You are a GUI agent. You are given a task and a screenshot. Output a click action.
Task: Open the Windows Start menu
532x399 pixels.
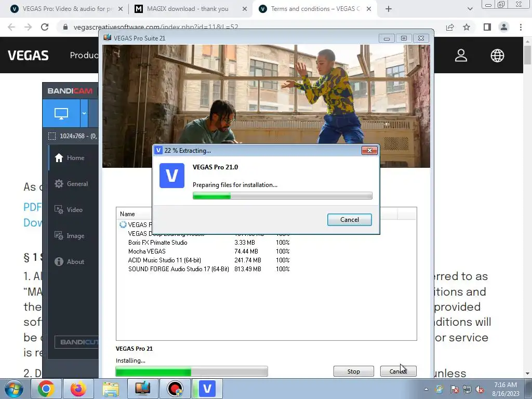point(14,389)
